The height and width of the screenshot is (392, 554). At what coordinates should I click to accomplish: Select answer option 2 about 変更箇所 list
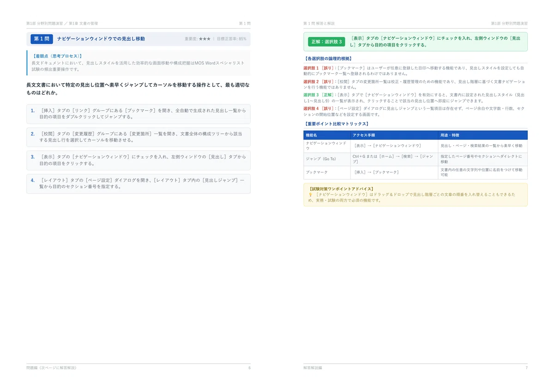point(138,137)
